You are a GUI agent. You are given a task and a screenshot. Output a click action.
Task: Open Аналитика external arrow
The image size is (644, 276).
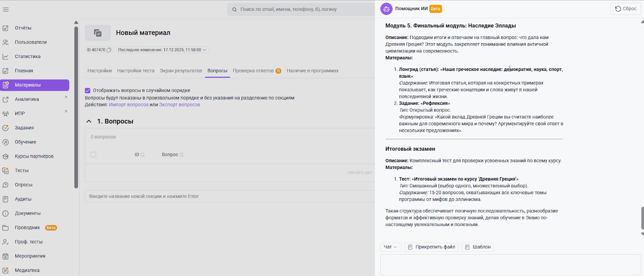(66, 98)
